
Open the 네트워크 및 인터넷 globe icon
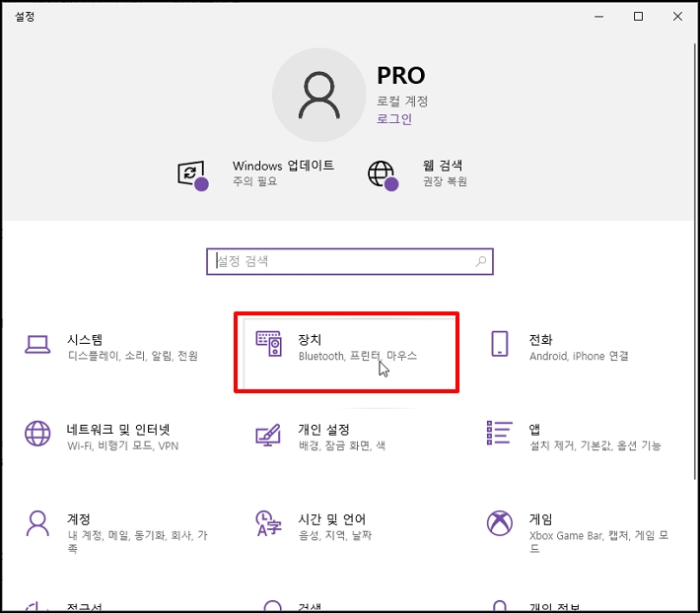click(x=37, y=434)
